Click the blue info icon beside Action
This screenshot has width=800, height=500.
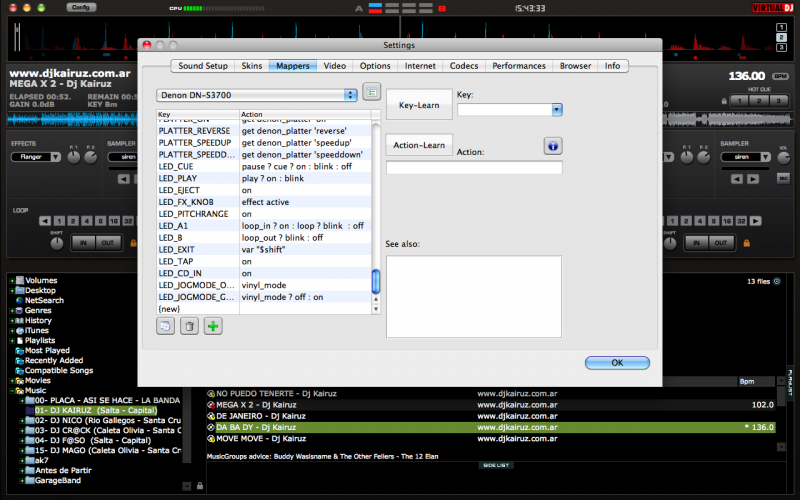[553, 146]
